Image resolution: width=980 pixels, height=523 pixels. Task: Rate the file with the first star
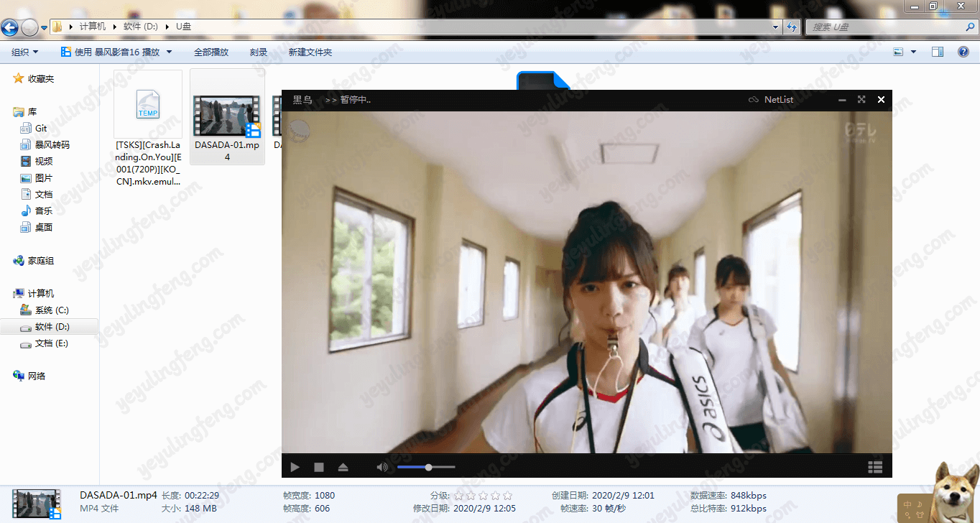(458, 496)
